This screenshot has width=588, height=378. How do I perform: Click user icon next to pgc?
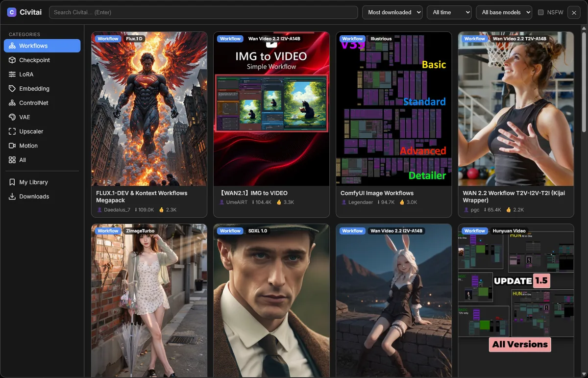[x=466, y=210]
